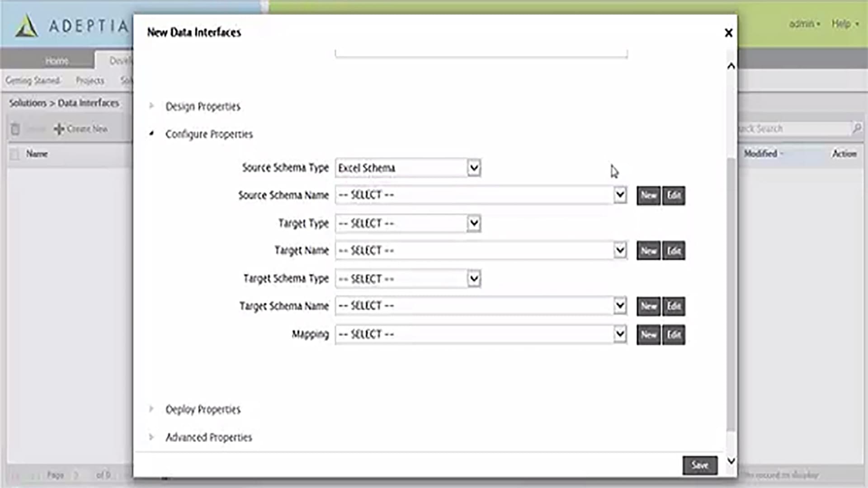Click the quick search magnifier icon
868x488 pixels.
tap(857, 128)
